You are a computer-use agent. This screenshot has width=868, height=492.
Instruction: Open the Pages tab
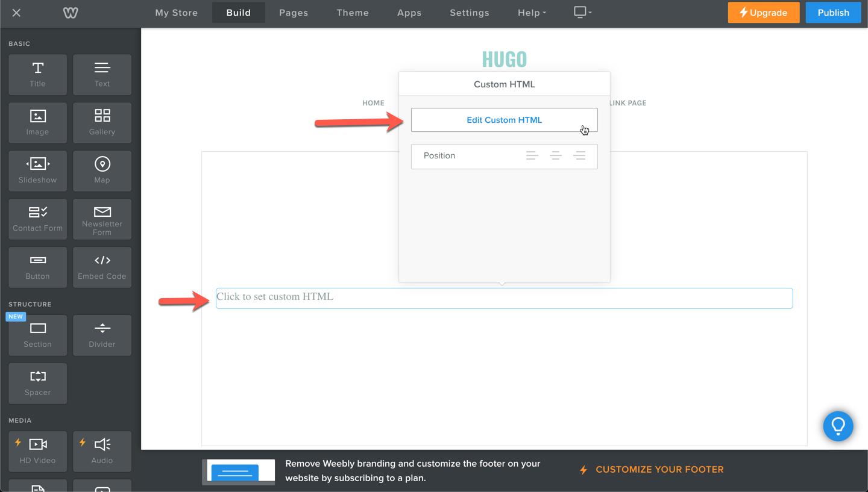pos(294,13)
